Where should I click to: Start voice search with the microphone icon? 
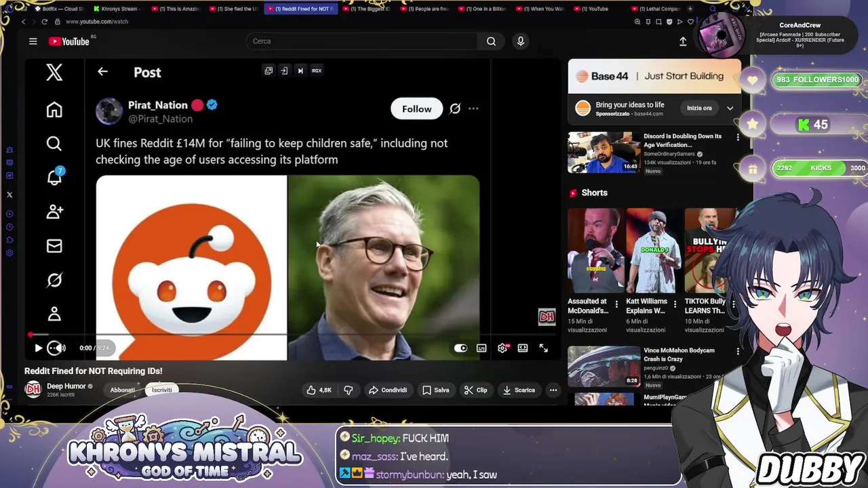pyautogui.click(x=521, y=41)
